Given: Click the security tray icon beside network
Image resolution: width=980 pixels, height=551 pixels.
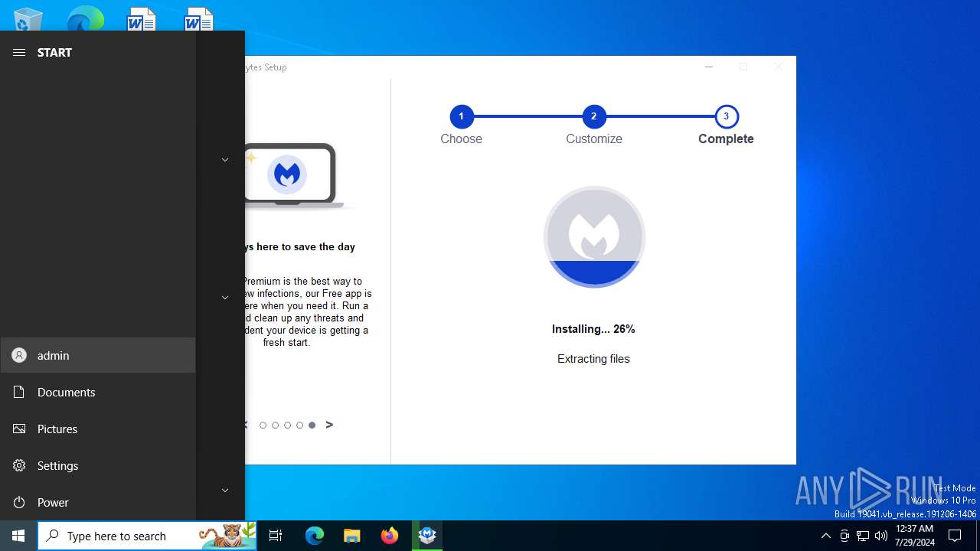Looking at the screenshot, I should pyautogui.click(x=844, y=536).
